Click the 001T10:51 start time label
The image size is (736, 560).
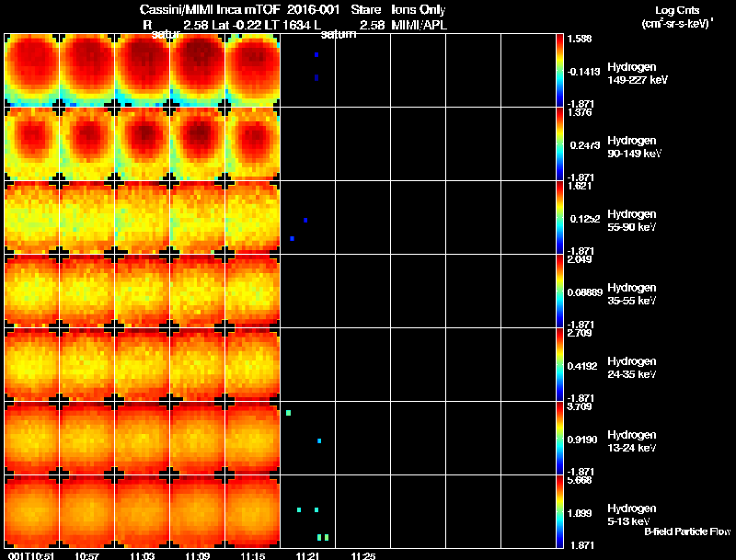point(30,555)
